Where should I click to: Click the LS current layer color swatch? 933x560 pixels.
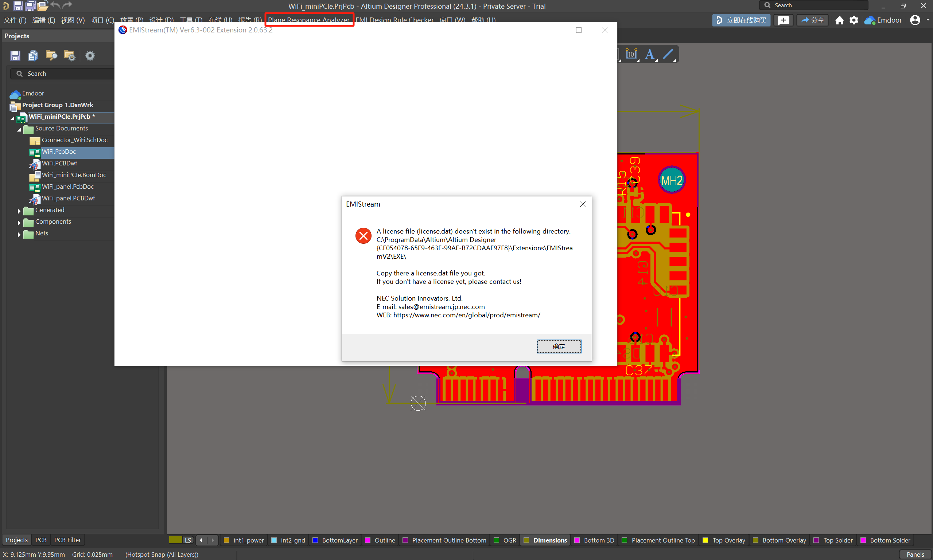176,540
